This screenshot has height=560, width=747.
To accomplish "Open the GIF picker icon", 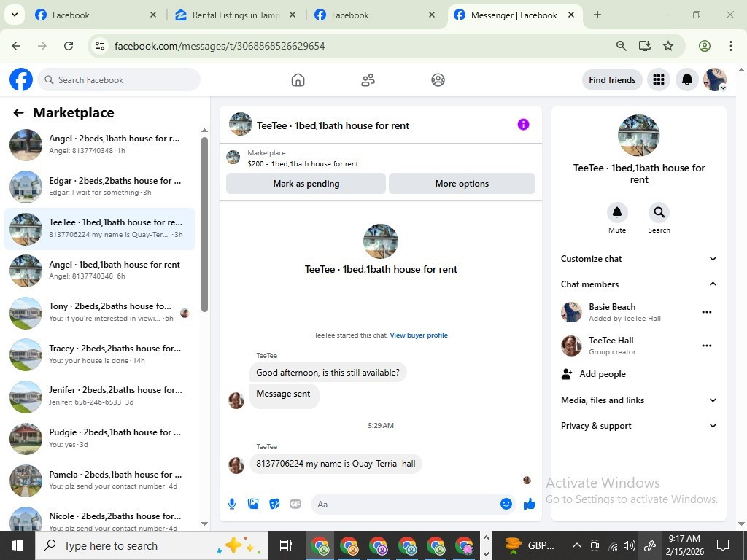I will (295, 504).
